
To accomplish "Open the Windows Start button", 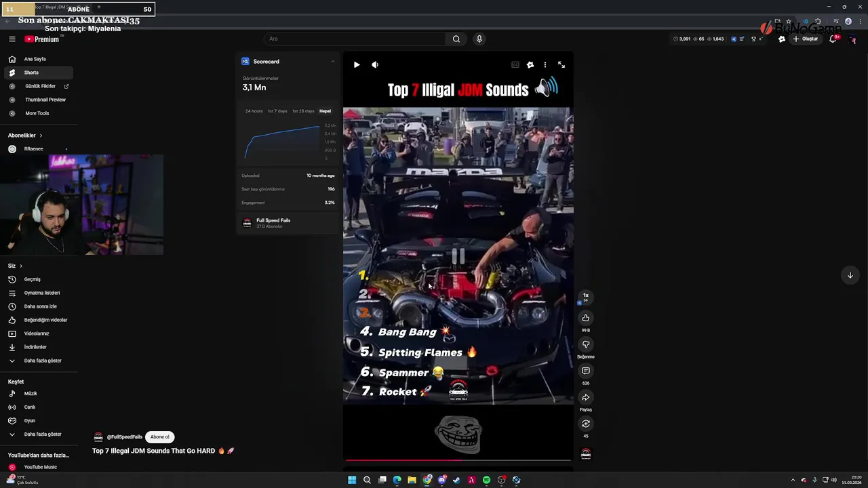I will (x=352, y=480).
